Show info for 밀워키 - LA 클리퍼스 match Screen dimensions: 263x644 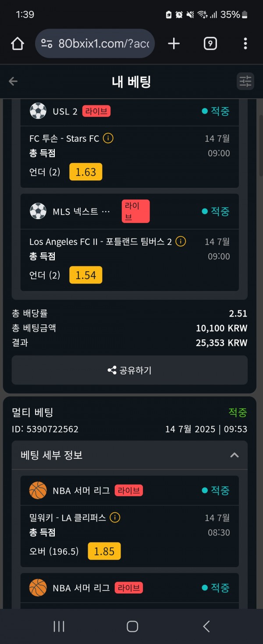pyautogui.click(x=115, y=518)
